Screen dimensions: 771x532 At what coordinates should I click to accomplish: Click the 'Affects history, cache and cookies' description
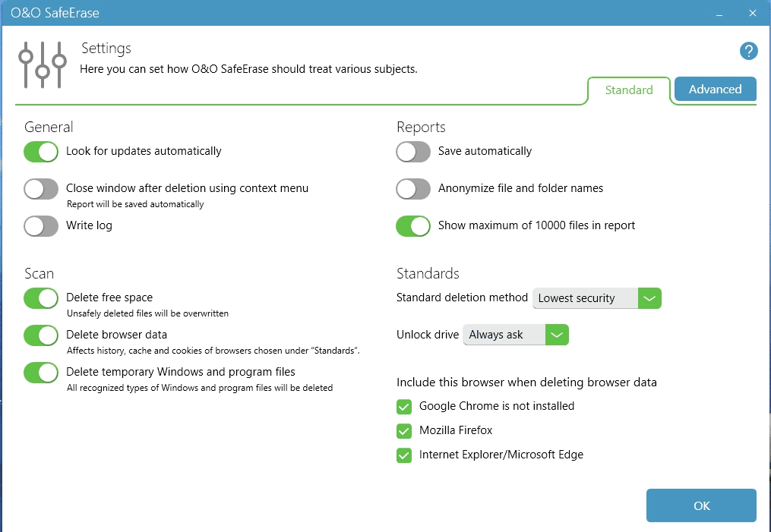(213, 351)
